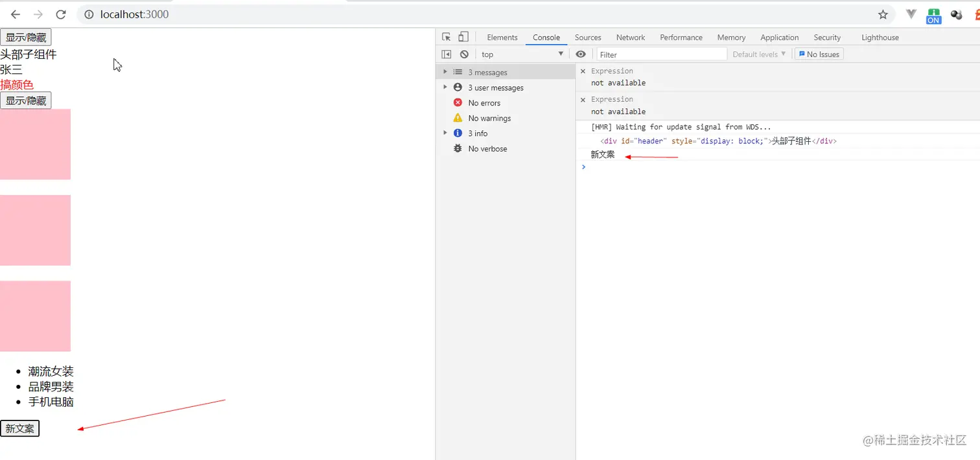980x460 pixels.
Task: Click the 潮流女装 list item
Action: [51, 371]
